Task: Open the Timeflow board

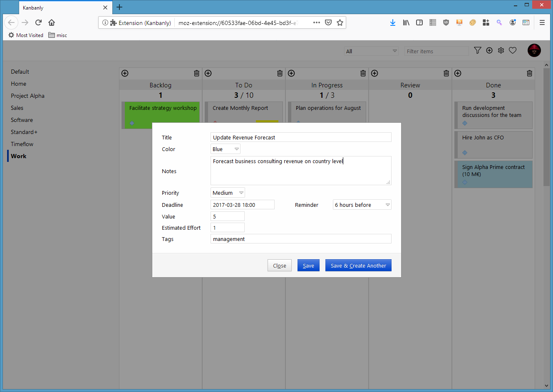Action: pos(22,144)
